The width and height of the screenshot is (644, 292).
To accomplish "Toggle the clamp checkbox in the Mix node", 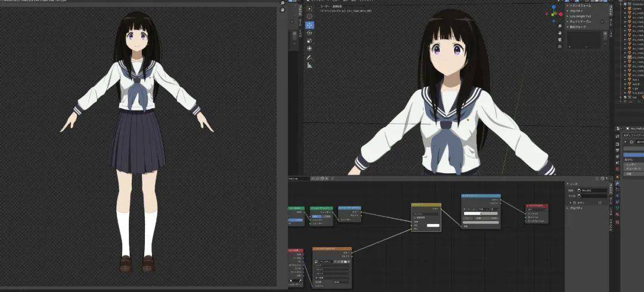I will (x=415, y=217).
